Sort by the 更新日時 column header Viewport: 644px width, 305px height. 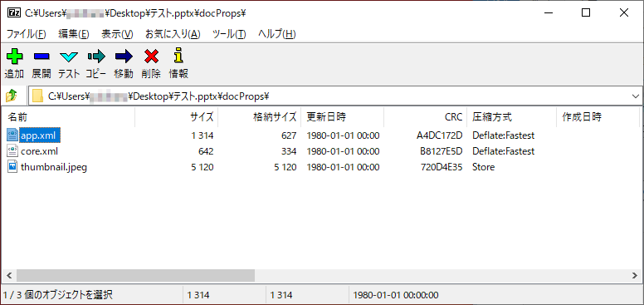pos(342,117)
